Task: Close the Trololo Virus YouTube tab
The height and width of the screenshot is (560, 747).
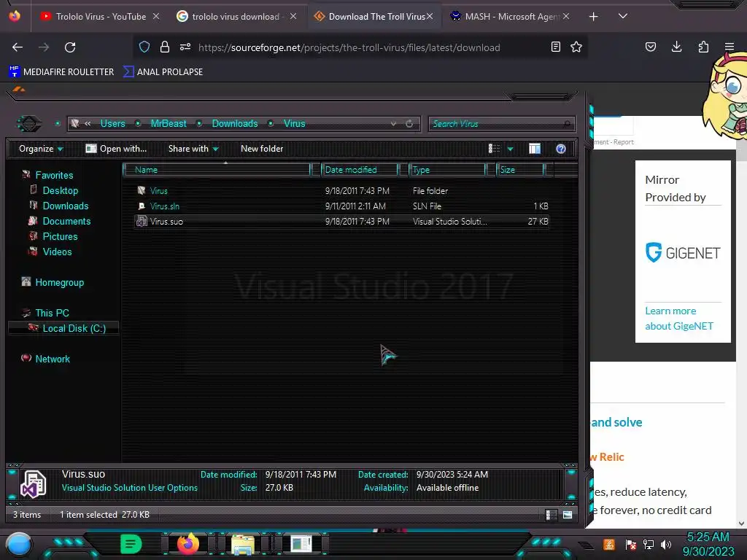Action: point(156,17)
